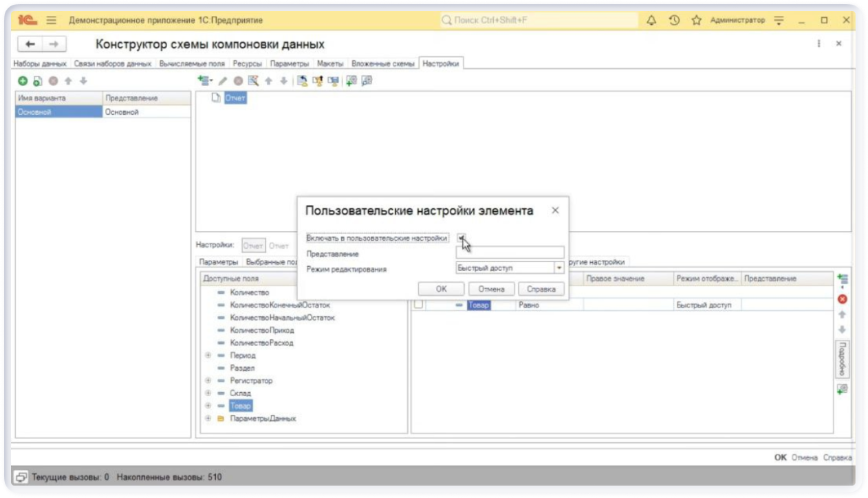Expand Период field tree node
The height and width of the screenshot is (498, 868).
(x=208, y=356)
